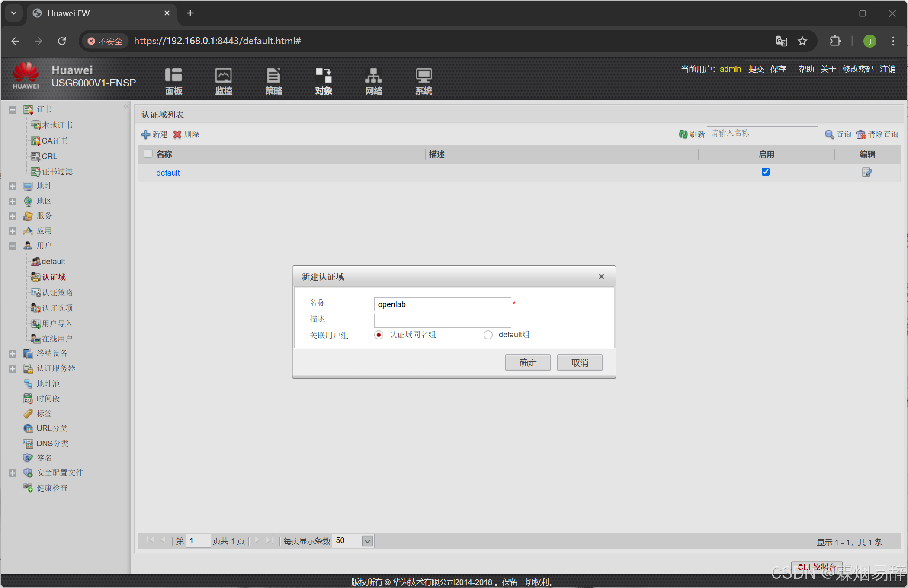Image resolution: width=908 pixels, height=588 pixels.
Task: Click the 确定 button
Action: 528,363
